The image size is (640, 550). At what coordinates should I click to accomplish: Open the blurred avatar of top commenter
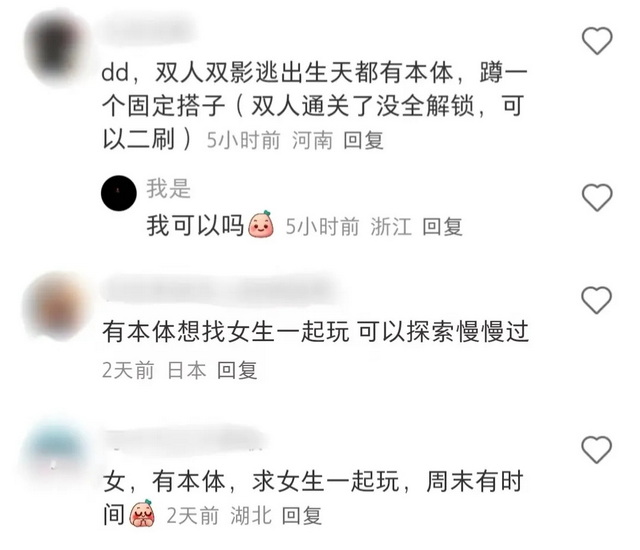[55, 47]
